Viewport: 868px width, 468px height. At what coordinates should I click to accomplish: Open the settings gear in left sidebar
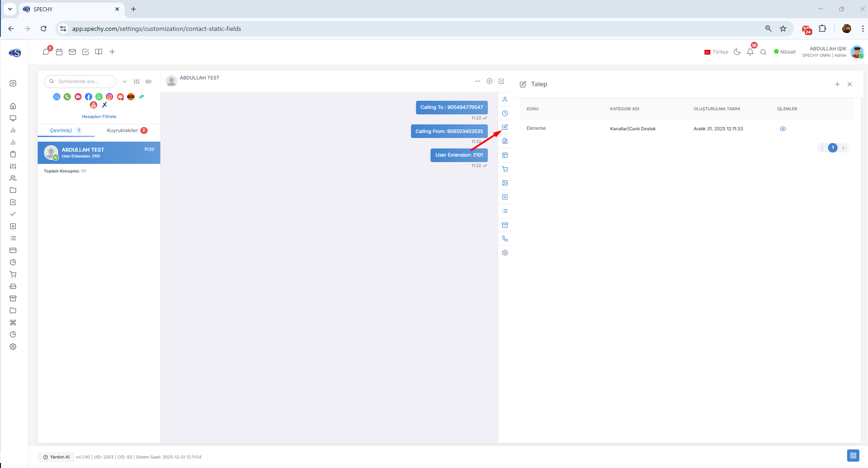tap(13, 347)
